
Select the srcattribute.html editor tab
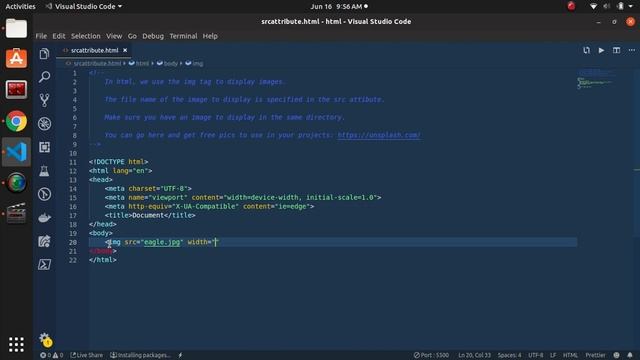(94, 50)
